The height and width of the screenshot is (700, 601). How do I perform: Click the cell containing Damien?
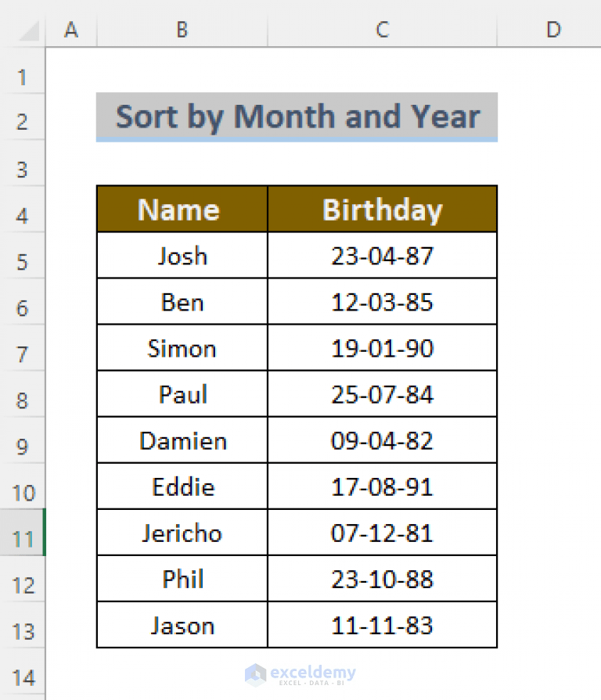click(x=181, y=440)
